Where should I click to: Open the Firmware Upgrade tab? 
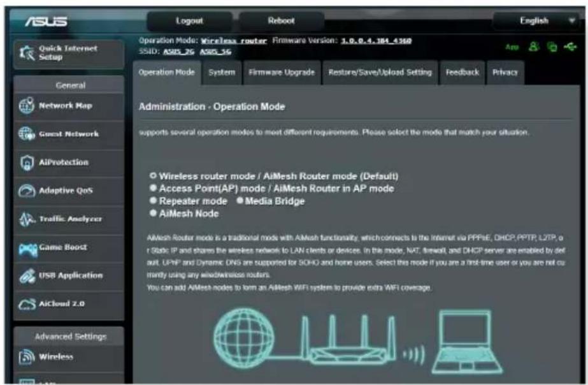(x=282, y=73)
